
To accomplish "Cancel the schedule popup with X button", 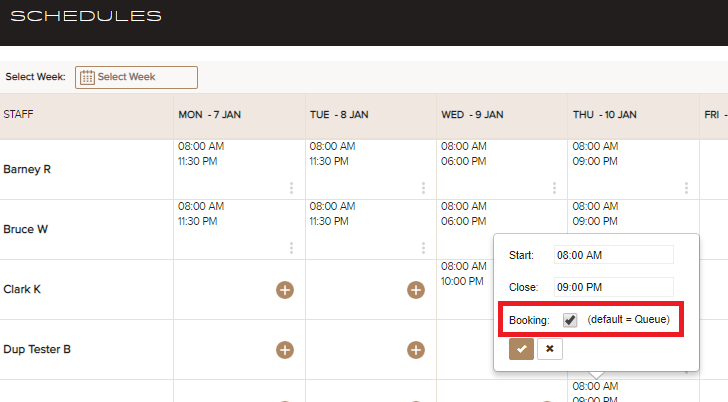I will pos(549,349).
